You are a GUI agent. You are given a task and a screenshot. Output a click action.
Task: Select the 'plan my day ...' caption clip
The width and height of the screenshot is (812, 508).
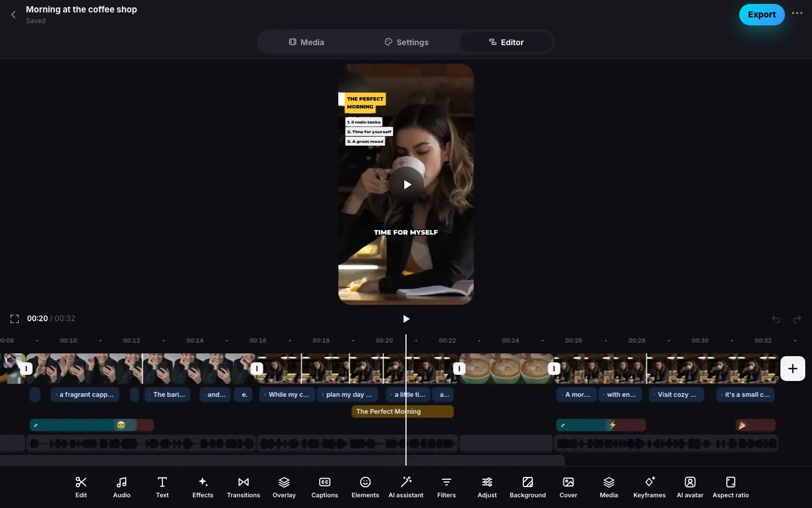(348, 395)
